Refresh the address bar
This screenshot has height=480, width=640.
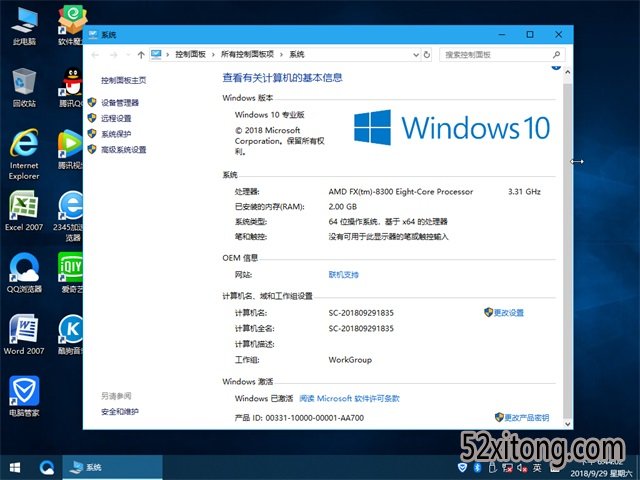427,55
